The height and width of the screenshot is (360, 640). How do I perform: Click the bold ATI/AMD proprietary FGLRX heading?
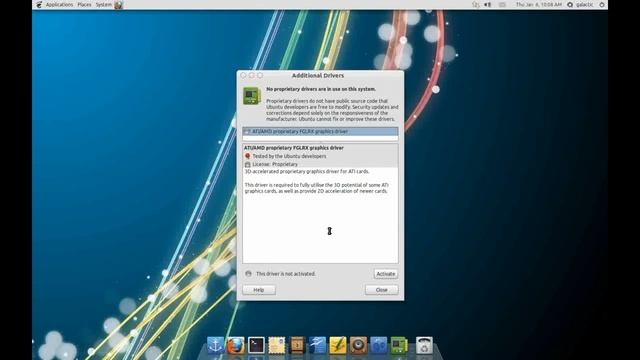pos(294,148)
